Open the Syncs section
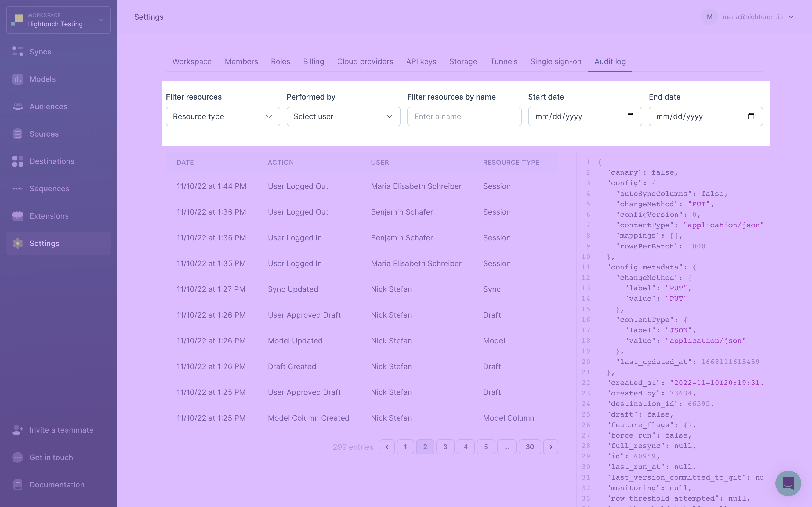 pos(40,52)
